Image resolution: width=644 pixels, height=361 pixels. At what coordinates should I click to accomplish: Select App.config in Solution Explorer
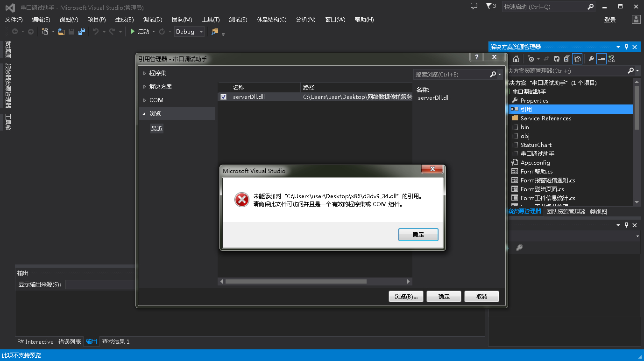click(x=535, y=163)
